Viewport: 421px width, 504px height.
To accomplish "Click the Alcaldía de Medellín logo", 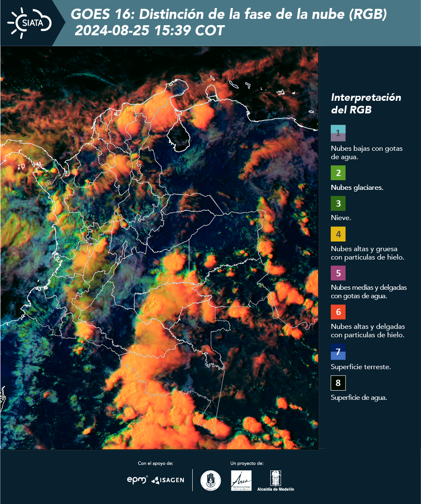I will coord(276,480).
